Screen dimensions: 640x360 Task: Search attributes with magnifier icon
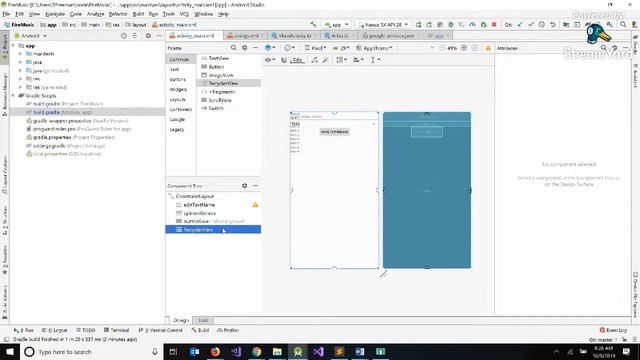pos(604,48)
